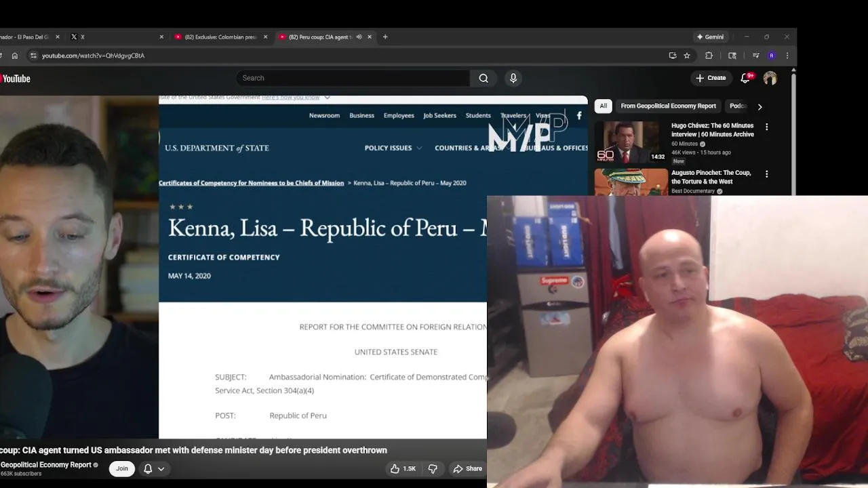The height and width of the screenshot is (488, 868).
Task: Open Gemini in the browser title bar
Action: click(x=710, y=37)
